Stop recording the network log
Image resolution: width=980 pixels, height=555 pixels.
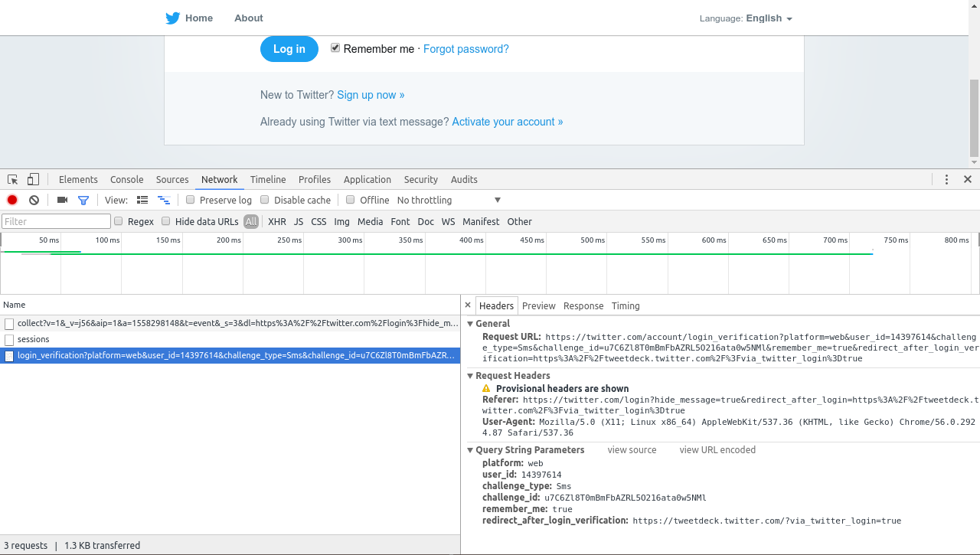tap(12, 200)
